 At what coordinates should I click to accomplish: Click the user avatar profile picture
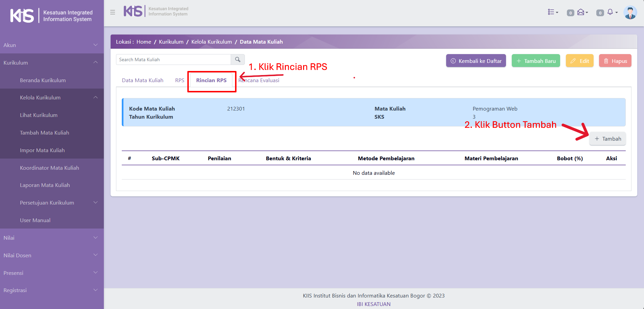630,13
